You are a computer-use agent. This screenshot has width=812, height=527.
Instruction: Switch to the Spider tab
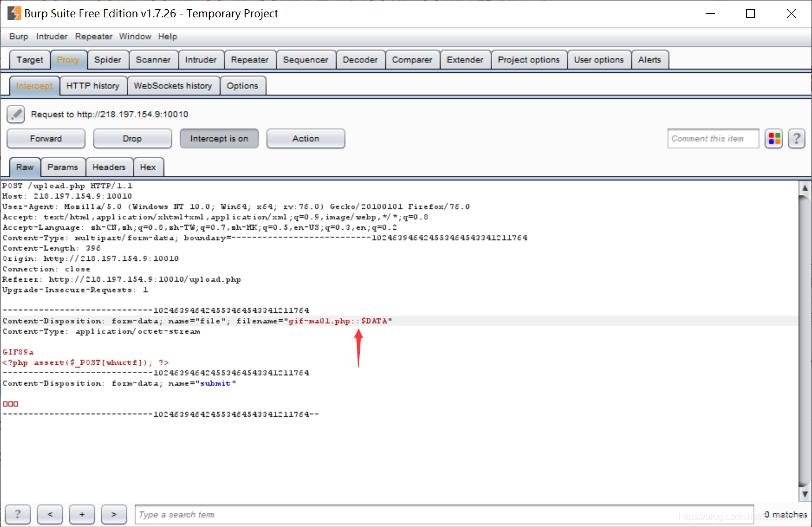point(108,60)
